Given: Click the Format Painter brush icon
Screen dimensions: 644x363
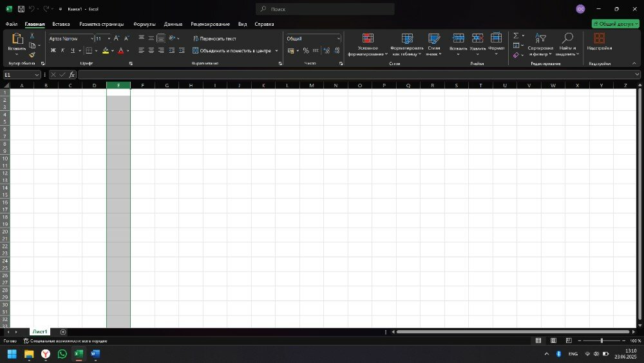Looking at the screenshot, I should 32,55.
